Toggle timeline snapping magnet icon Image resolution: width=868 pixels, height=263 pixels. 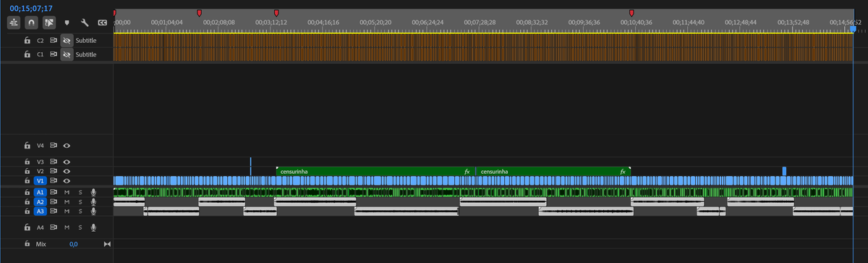coord(31,22)
